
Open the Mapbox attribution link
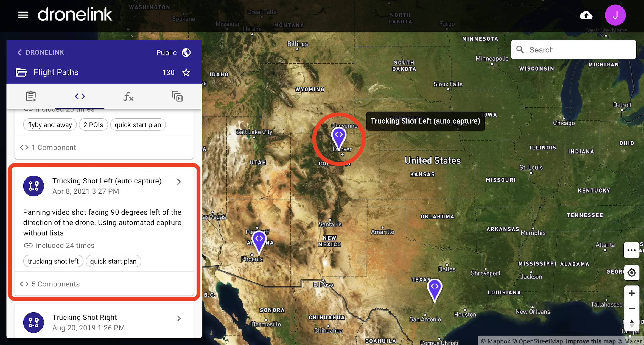[496, 341]
